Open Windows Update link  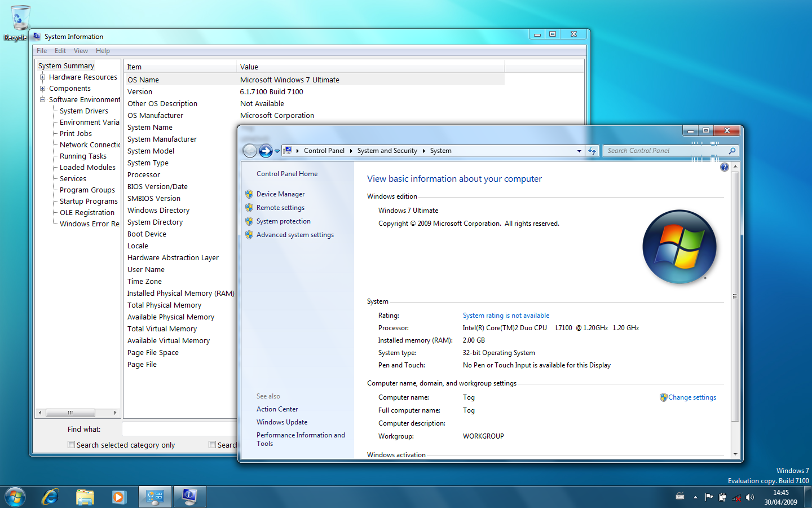point(282,422)
